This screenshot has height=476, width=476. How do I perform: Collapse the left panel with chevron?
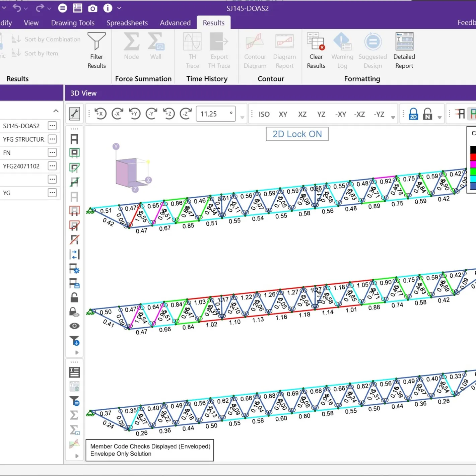[x=56, y=111]
